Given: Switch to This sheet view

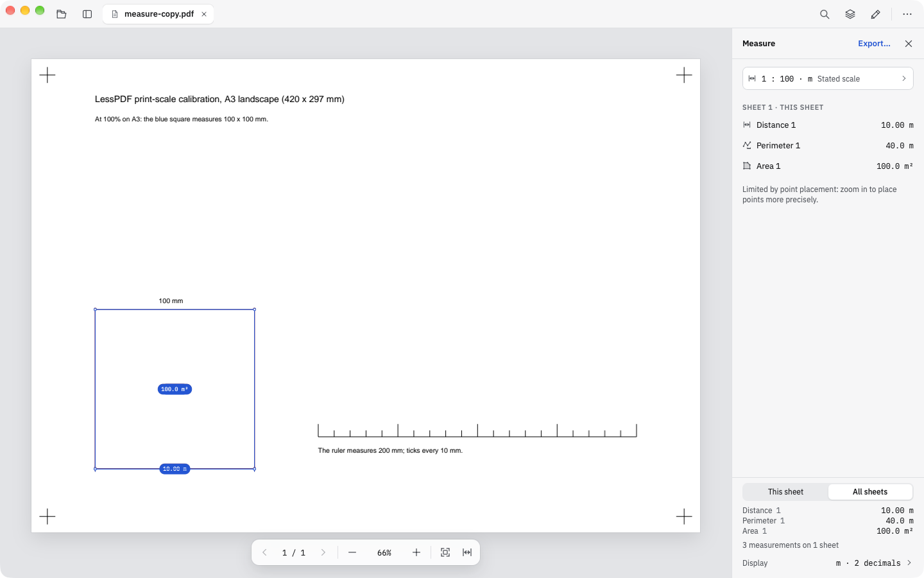Looking at the screenshot, I should [x=785, y=492].
